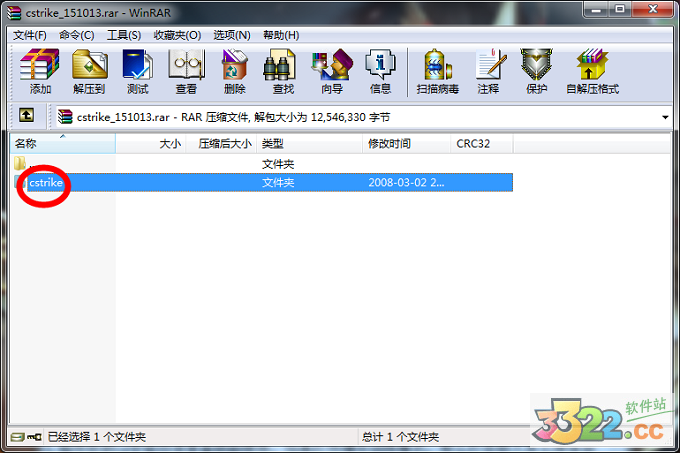Open the Find (查找) binoculars icon
This screenshot has height=453, width=680.
coord(283,71)
